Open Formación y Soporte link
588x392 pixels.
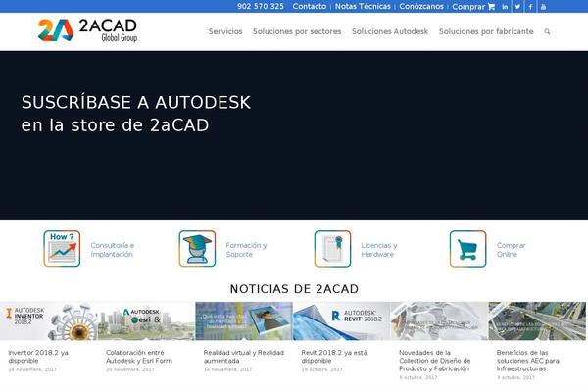246,250
